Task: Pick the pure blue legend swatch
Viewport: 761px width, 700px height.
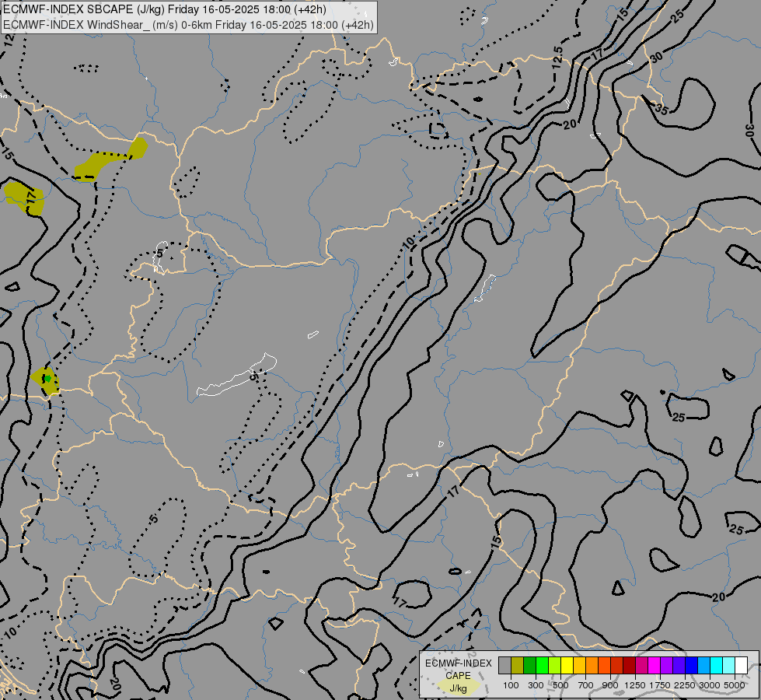Action: pos(691,666)
